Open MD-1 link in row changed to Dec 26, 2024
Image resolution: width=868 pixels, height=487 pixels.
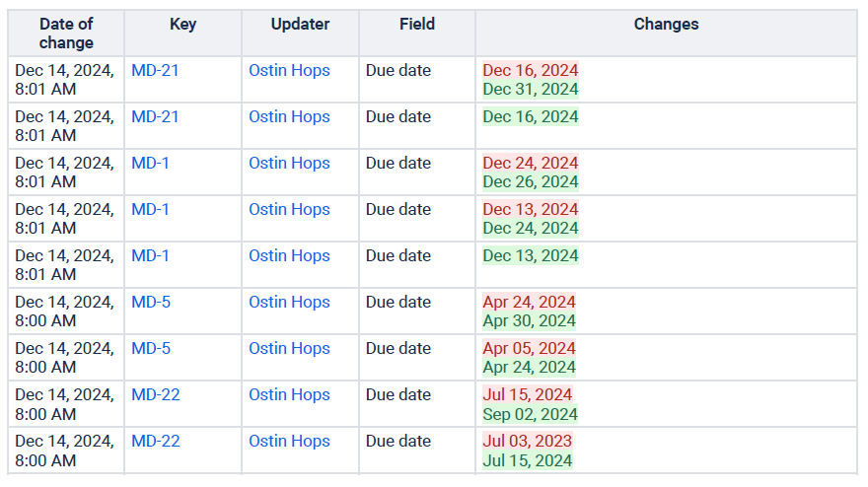(x=150, y=163)
